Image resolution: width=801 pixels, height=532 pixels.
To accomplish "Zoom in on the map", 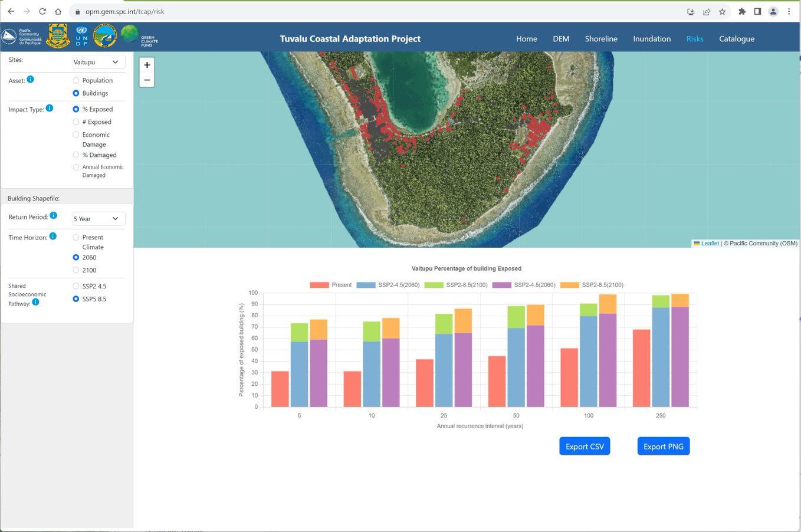I will pos(147,65).
